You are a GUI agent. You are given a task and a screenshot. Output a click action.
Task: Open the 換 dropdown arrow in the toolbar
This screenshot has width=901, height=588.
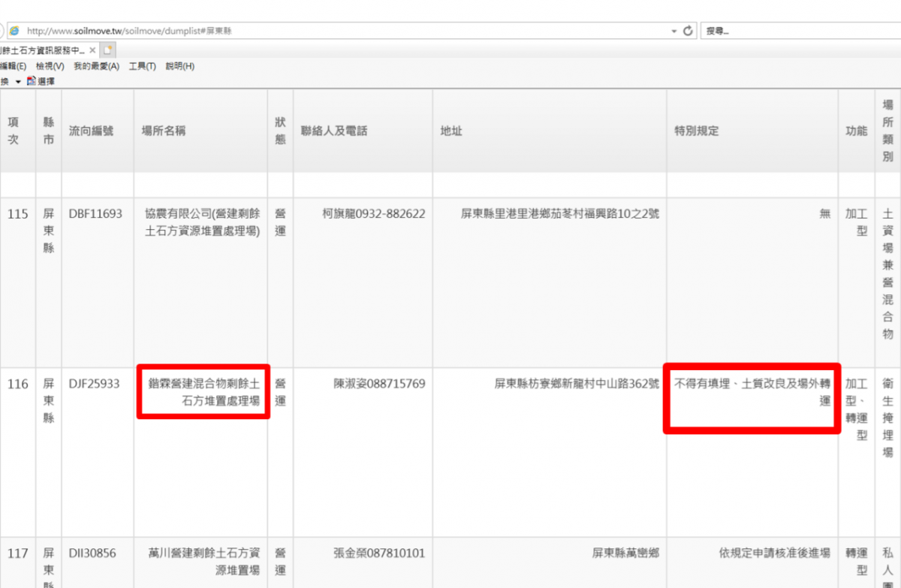[x=18, y=82]
